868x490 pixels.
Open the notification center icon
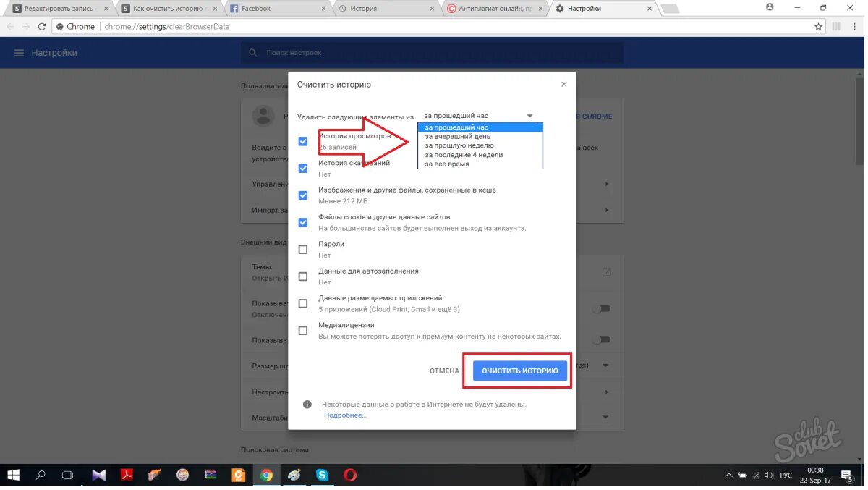pyautogui.click(x=848, y=476)
